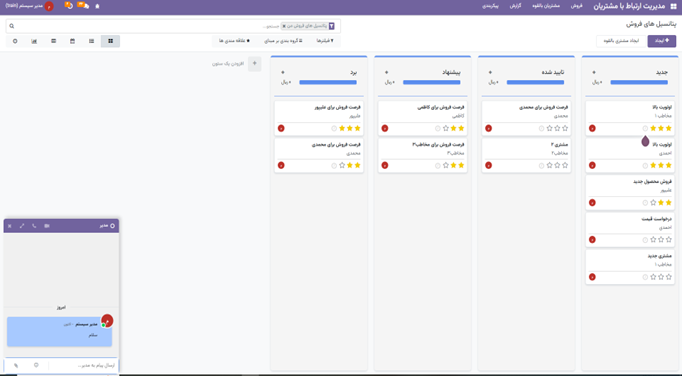682x376 pixels.
Task: Click the تایید شده column title
Action: coord(553,72)
